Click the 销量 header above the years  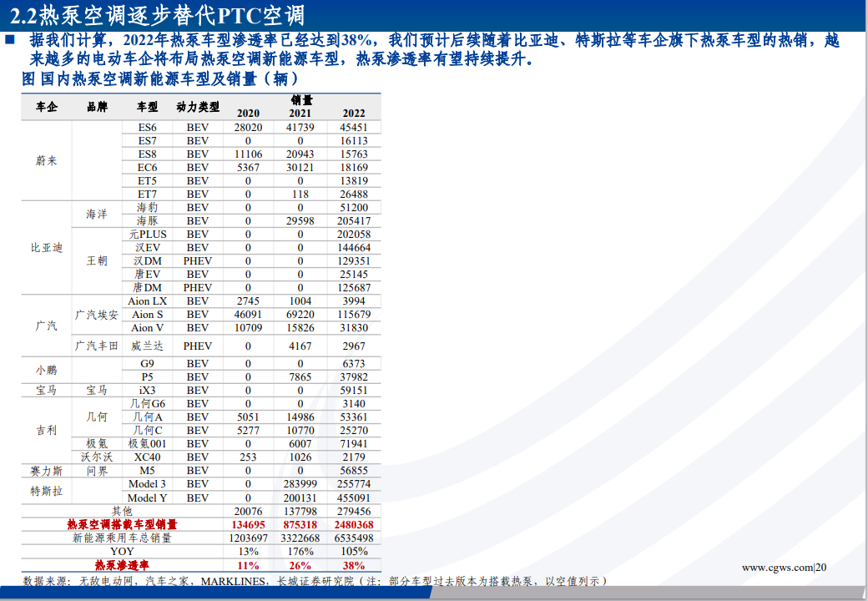click(301, 99)
